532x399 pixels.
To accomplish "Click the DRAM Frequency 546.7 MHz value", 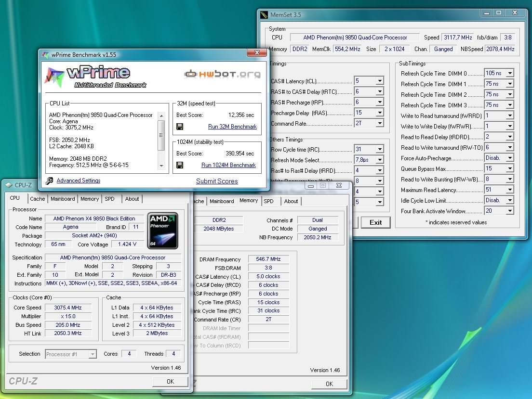I will click(x=268, y=259).
